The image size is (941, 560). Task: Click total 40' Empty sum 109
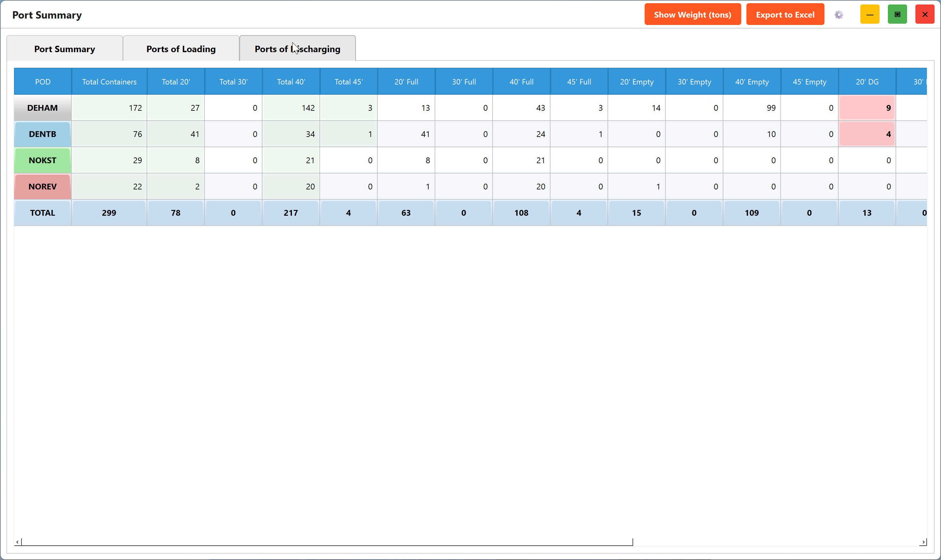click(x=752, y=212)
